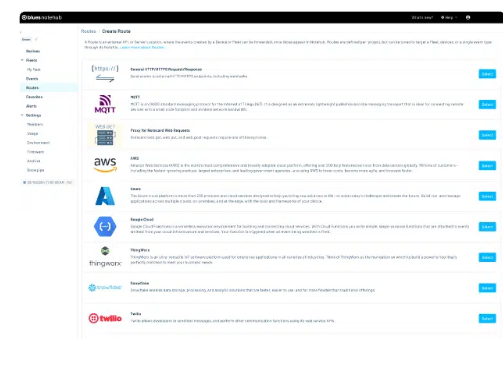
Task: Click the ThingWorx route title text
Action: pyautogui.click(x=140, y=250)
